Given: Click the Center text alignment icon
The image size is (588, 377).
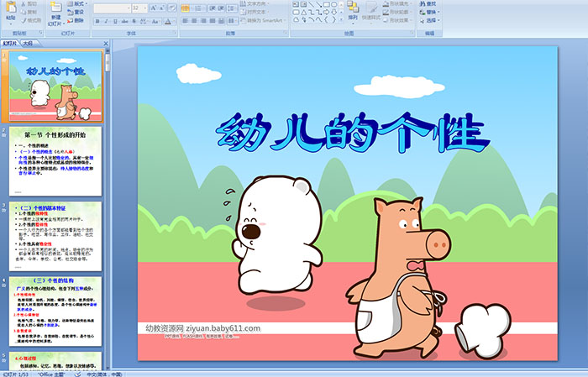Looking at the screenshot, I should pyautogui.click(x=194, y=21).
